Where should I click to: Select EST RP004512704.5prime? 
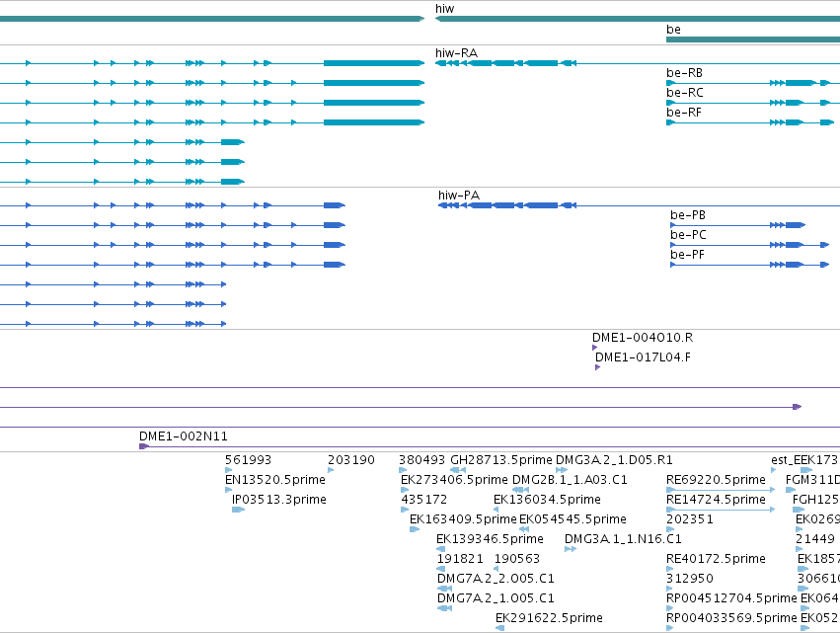pyautogui.click(x=731, y=598)
